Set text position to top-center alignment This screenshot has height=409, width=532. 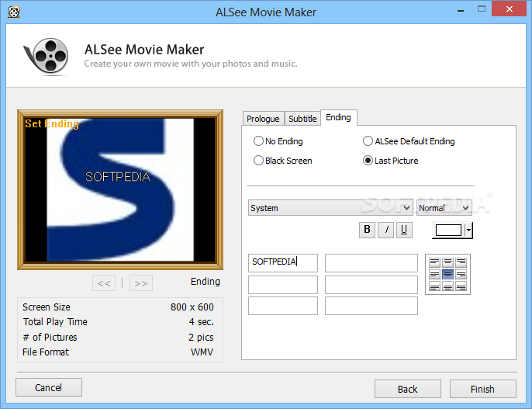pyautogui.click(x=448, y=262)
